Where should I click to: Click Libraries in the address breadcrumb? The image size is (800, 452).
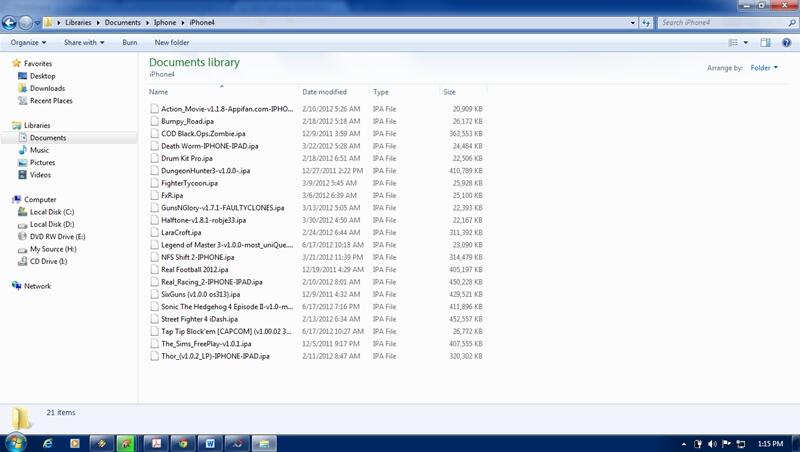(78, 22)
